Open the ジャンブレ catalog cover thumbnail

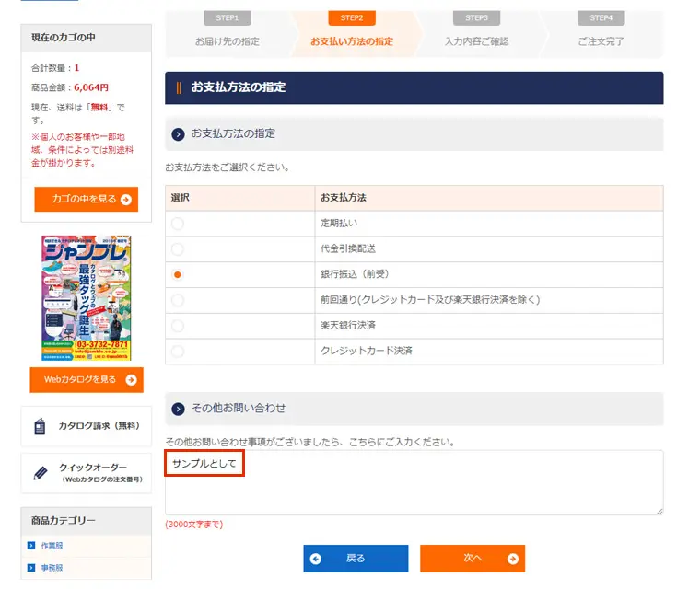pyautogui.click(x=86, y=298)
